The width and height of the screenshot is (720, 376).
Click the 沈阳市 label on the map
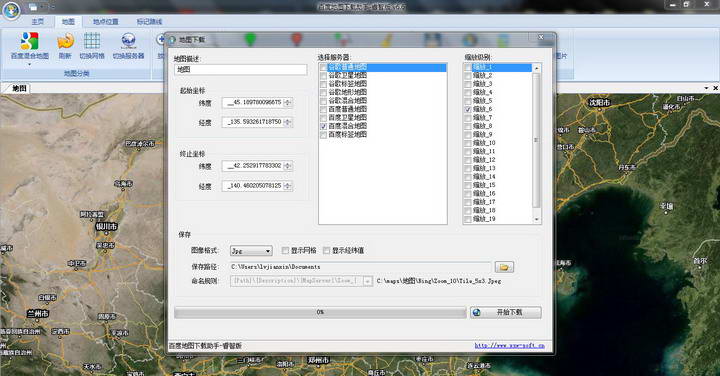point(599,102)
